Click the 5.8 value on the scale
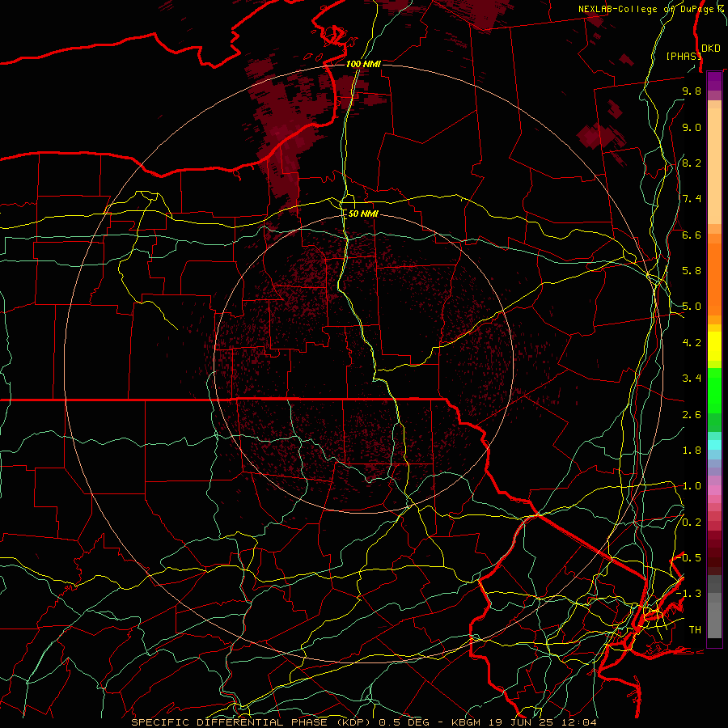This screenshot has height=728, width=728. click(x=692, y=271)
